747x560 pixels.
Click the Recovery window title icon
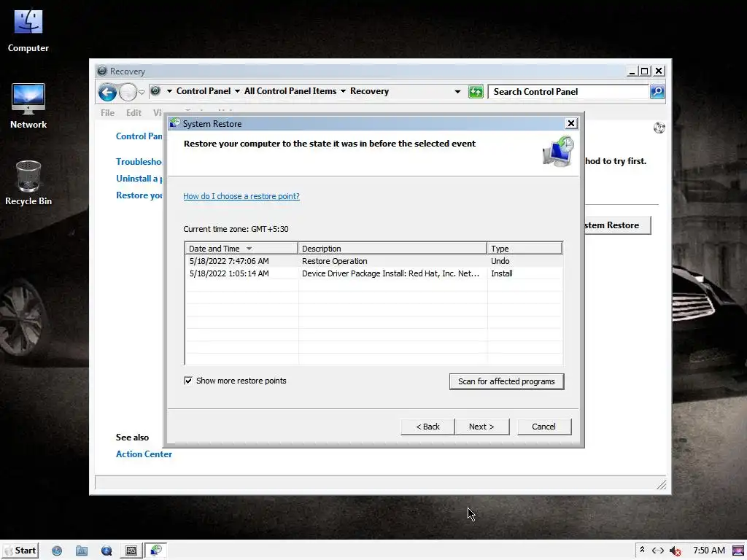[102, 71]
